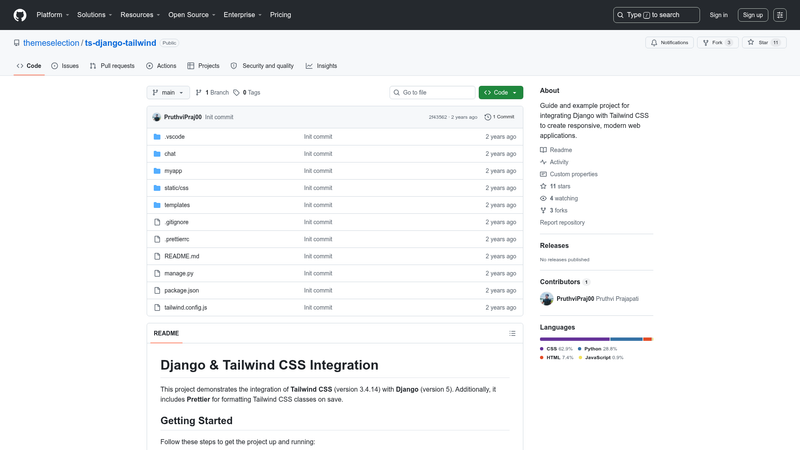Open the .vscode folder icon
The width and height of the screenshot is (800, 450).
(x=157, y=137)
